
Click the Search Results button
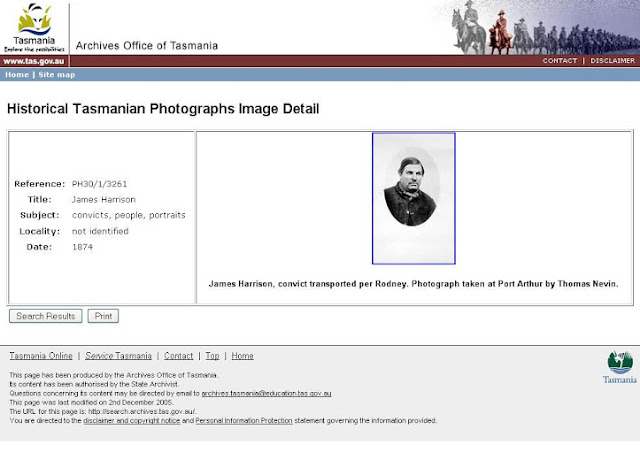pyautogui.click(x=46, y=316)
